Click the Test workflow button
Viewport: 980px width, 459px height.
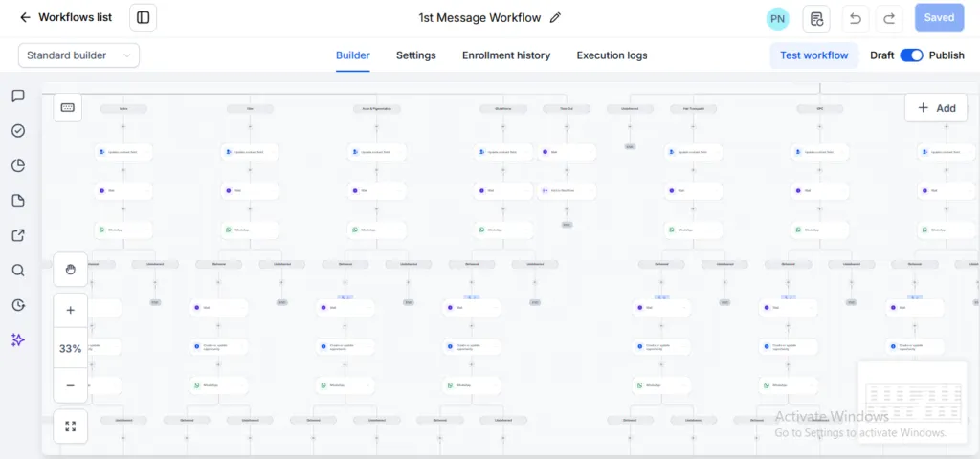point(813,55)
